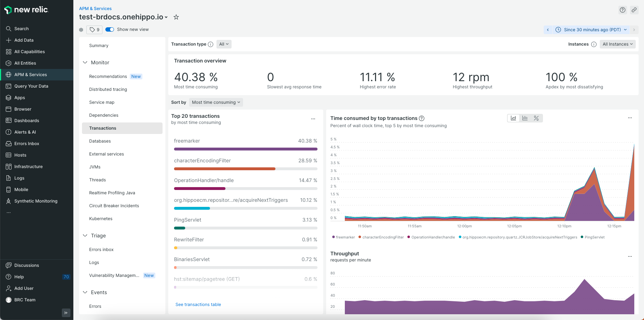Open Hosts in sidebar
This screenshot has height=320, width=644.
click(x=37, y=155)
